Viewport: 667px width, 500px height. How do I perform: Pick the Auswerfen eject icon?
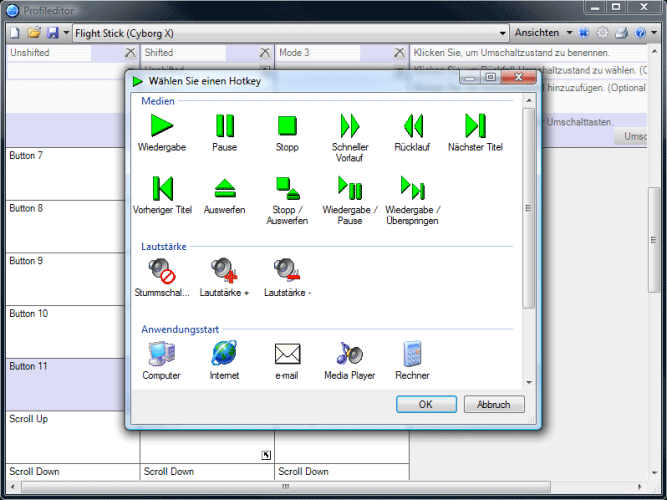225,188
